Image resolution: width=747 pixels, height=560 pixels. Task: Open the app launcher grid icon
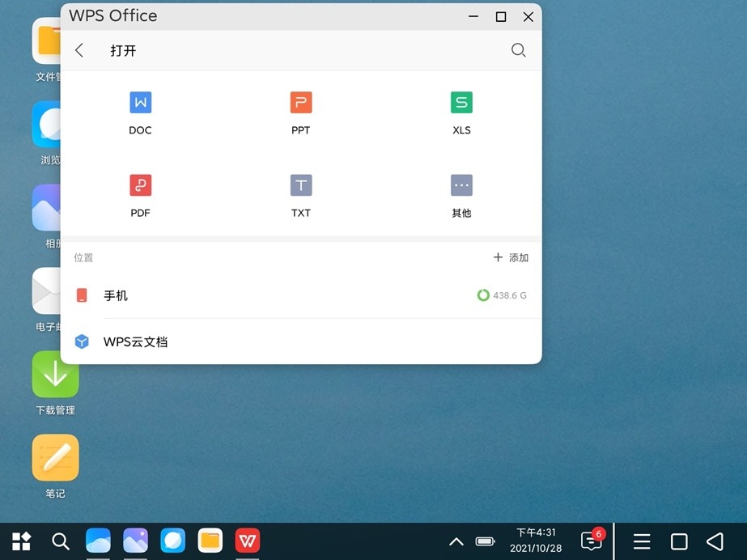click(x=21, y=541)
